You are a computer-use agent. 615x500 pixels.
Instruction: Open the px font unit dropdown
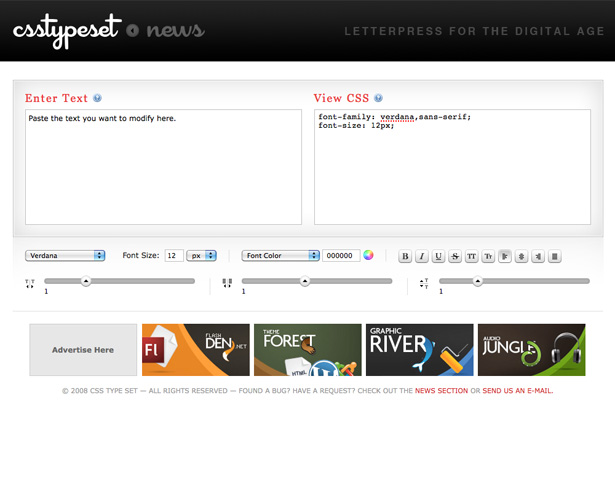point(201,256)
